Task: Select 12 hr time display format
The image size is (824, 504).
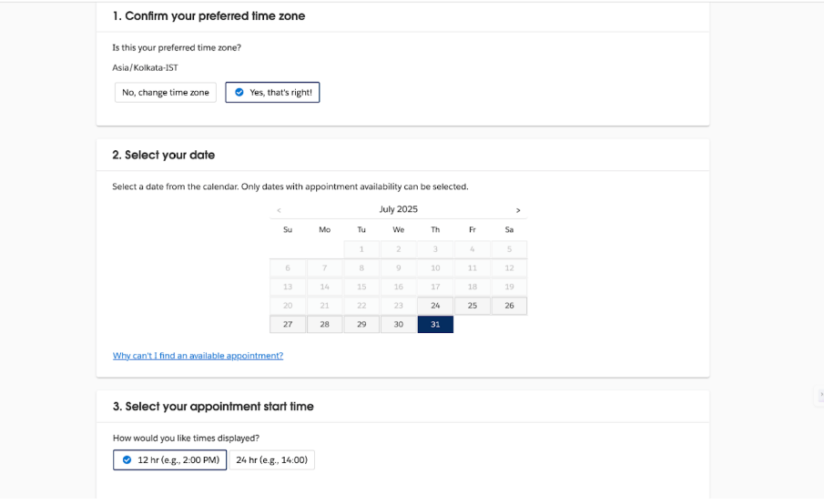Action: tap(170, 460)
